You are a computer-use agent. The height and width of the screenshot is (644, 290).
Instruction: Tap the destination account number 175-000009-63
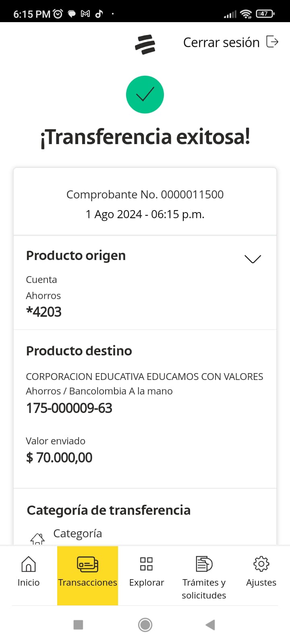click(x=69, y=408)
